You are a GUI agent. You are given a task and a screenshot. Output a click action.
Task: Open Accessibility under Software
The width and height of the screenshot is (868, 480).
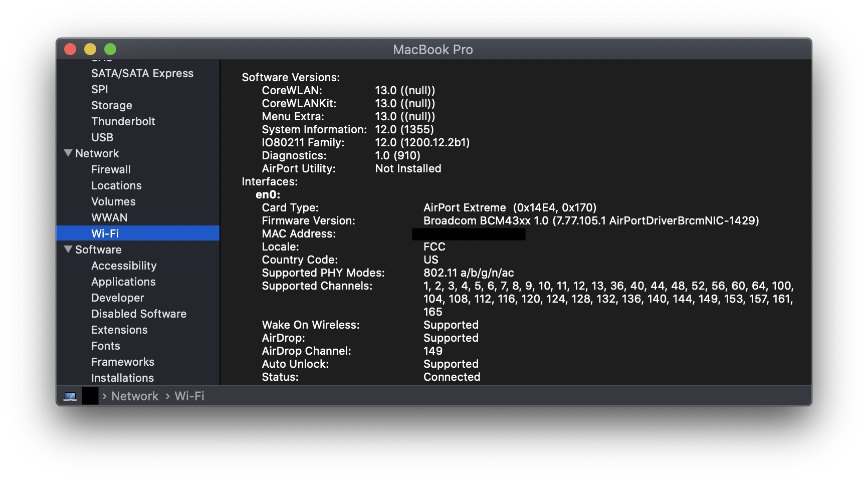click(124, 266)
